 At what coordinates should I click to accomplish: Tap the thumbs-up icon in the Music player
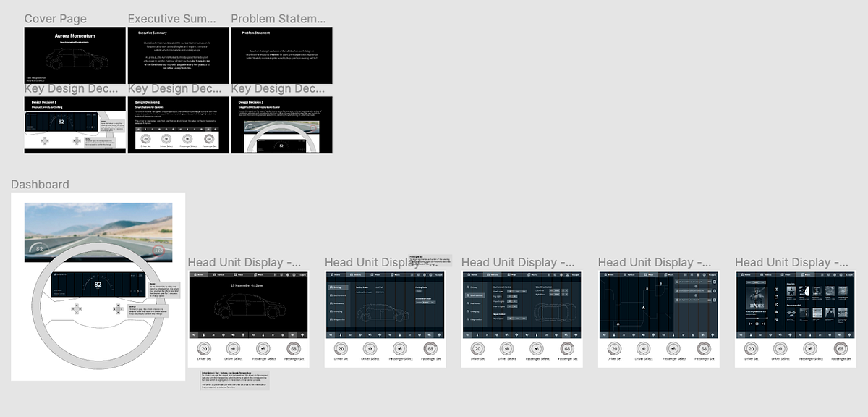tap(775, 311)
